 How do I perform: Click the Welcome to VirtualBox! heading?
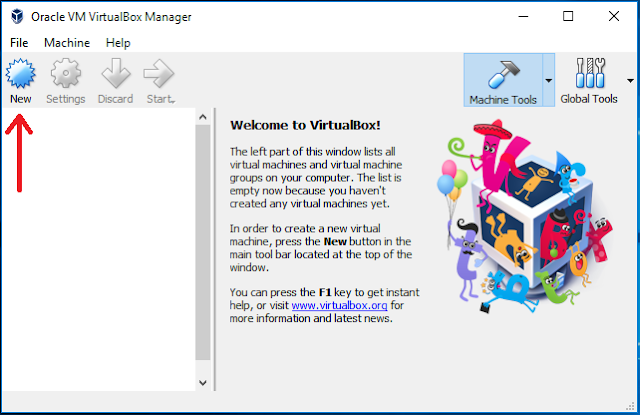305,125
